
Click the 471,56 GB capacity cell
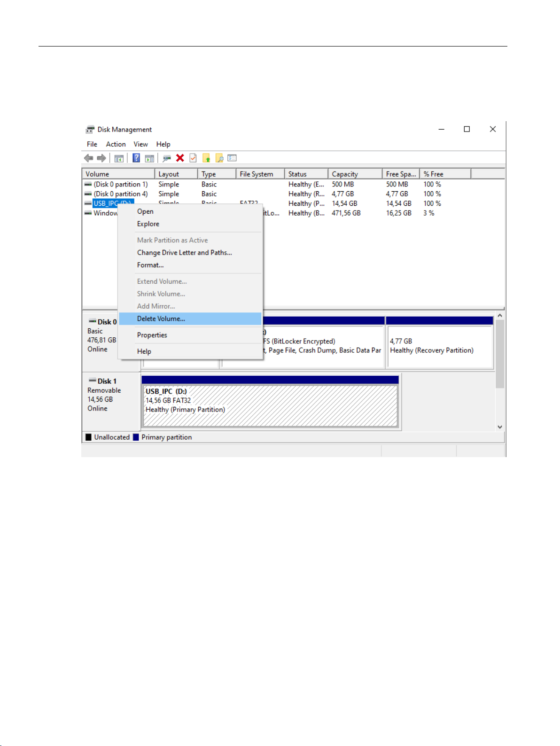coord(346,213)
